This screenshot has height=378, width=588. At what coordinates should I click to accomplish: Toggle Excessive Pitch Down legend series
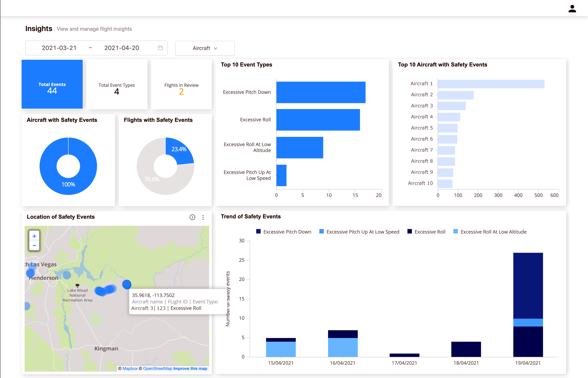284,232
